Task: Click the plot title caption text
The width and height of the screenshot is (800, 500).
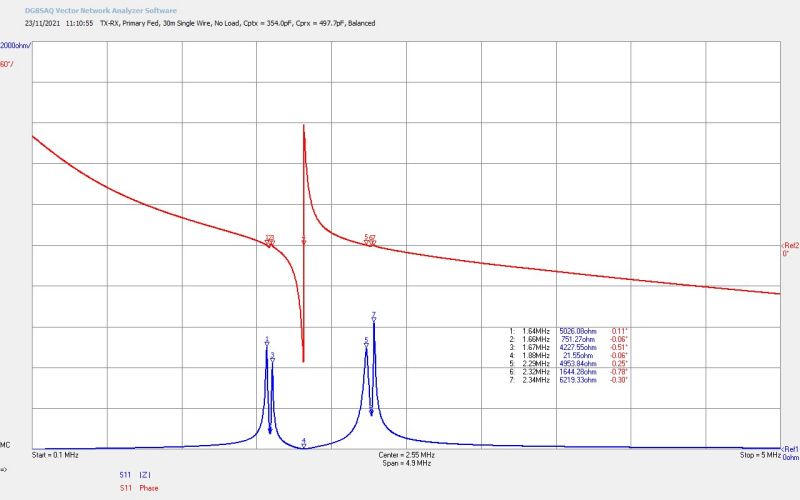Action: point(238,22)
